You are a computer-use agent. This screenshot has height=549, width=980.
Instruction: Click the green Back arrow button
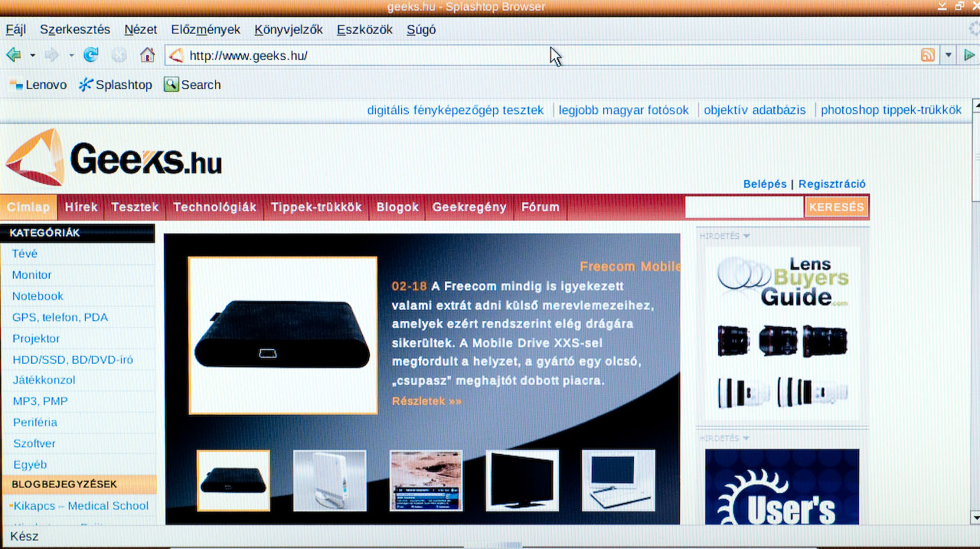coord(13,55)
